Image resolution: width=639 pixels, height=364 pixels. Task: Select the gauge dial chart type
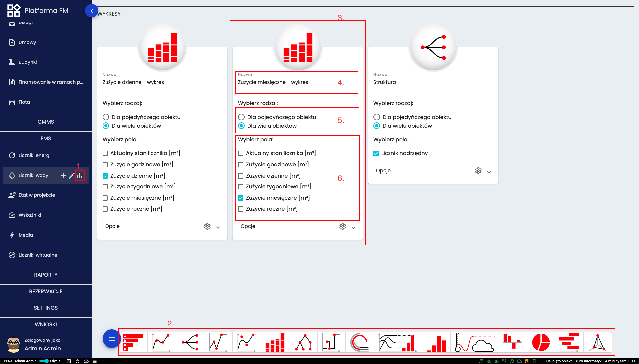(359, 343)
